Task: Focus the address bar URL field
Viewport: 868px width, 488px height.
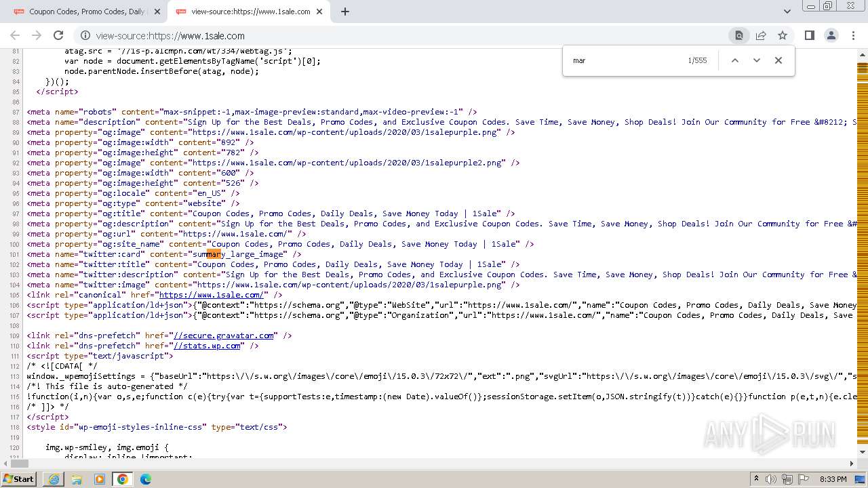Action: (407, 36)
